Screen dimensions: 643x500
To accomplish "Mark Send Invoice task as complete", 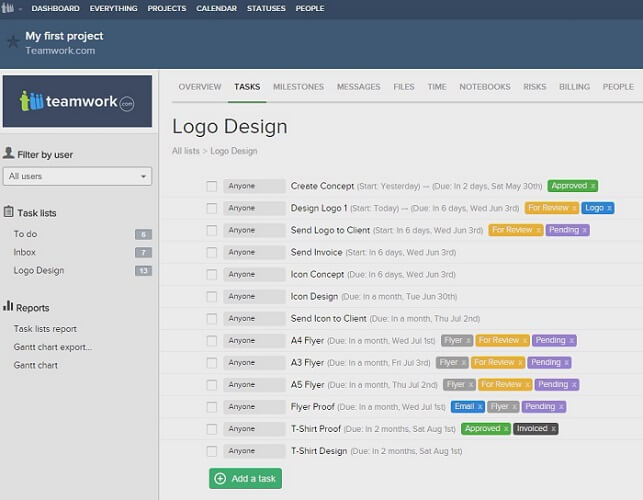I will [x=211, y=252].
